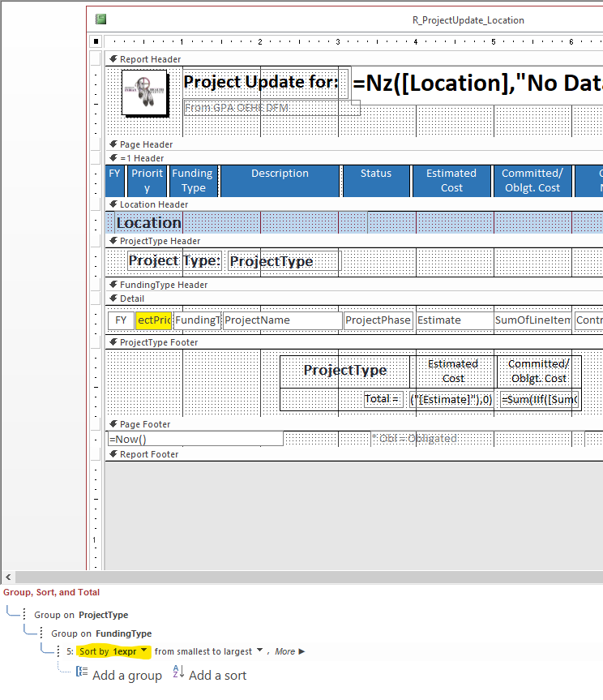Select the =Now() text box in Page Footer
Image resolution: width=603 pixels, height=700 pixels.
coord(195,439)
